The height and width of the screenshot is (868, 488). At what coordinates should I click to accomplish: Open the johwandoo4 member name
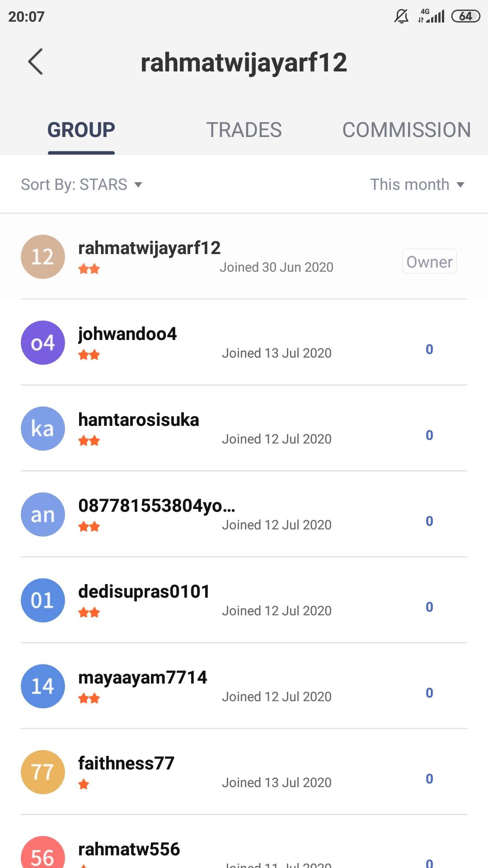click(127, 334)
